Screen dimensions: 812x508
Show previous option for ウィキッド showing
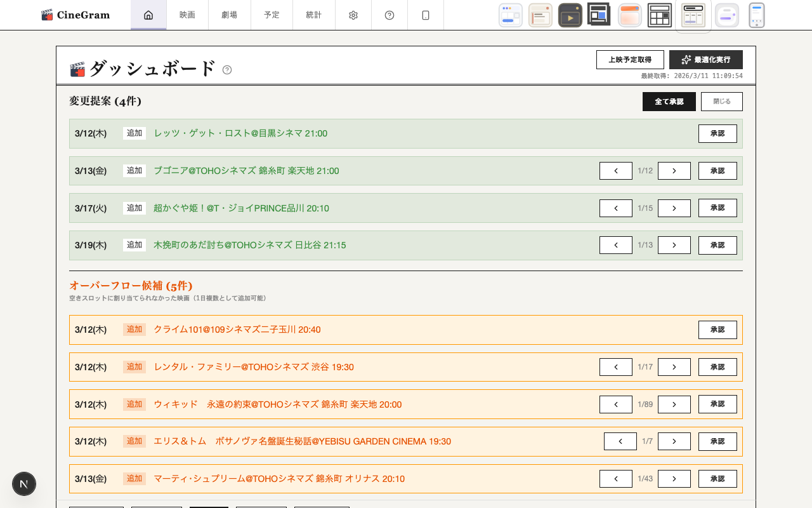pyautogui.click(x=615, y=404)
